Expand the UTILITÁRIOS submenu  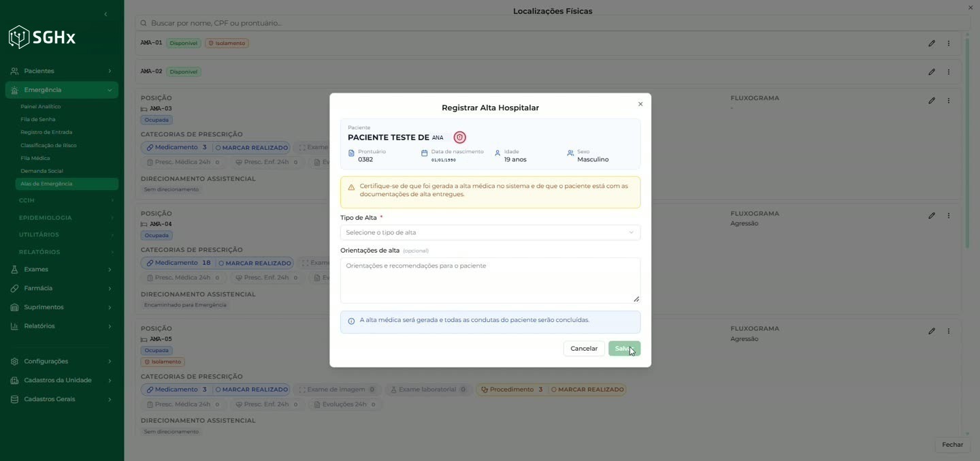point(67,235)
